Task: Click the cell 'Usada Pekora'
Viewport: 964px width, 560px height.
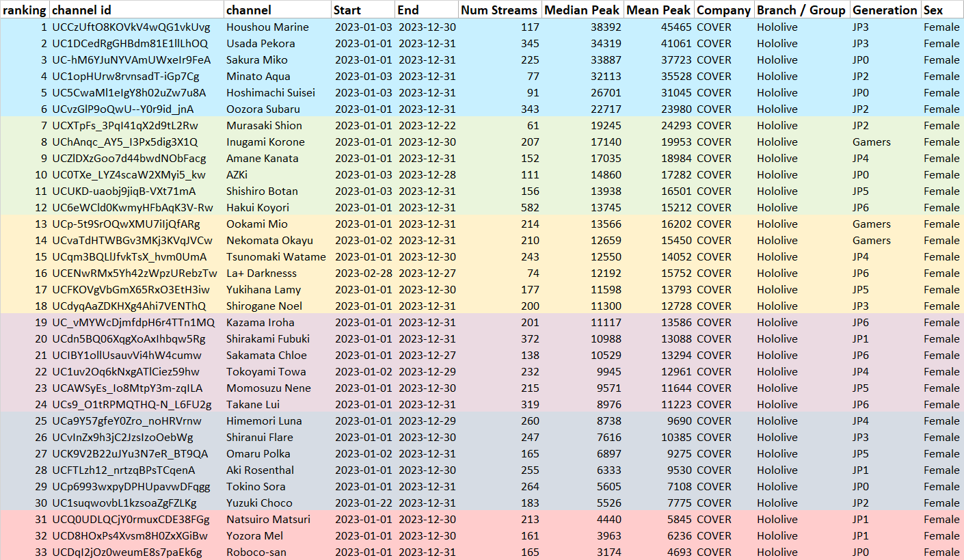Action: [x=278, y=44]
